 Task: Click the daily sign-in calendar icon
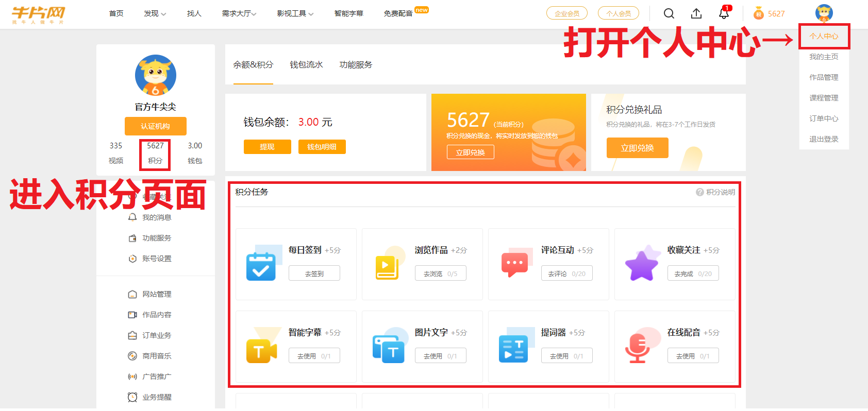261,266
